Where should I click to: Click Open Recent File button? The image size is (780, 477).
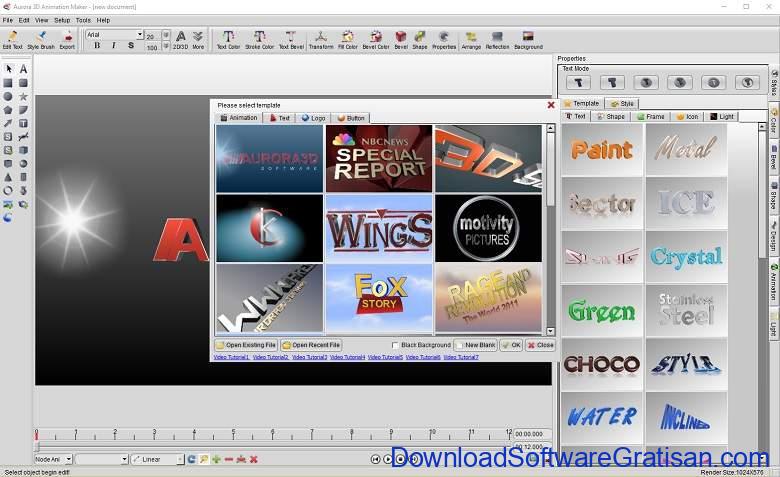311,345
